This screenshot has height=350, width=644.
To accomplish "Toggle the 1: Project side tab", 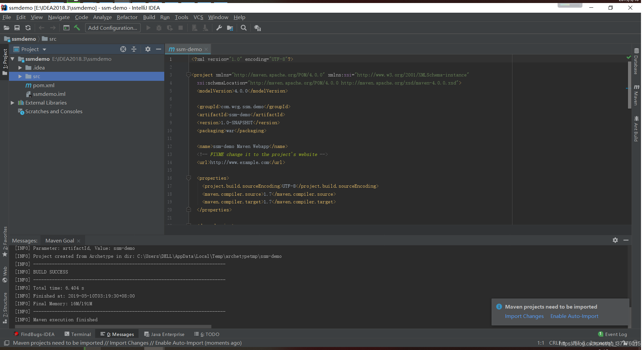I will (x=5, y=62).
